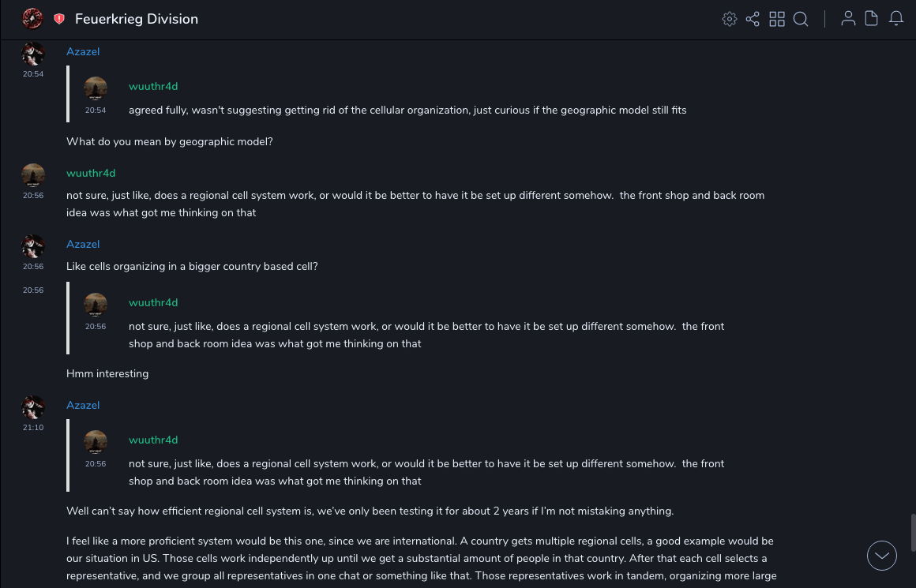This screenshot has width=916, height=588.
Task: Open notifications bell icon
Action: pyautogui.click(x=896, y=19)
